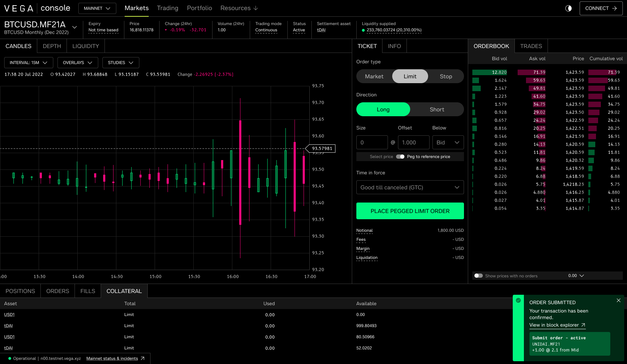
Task: Choose Short direction
Action: 437,109
